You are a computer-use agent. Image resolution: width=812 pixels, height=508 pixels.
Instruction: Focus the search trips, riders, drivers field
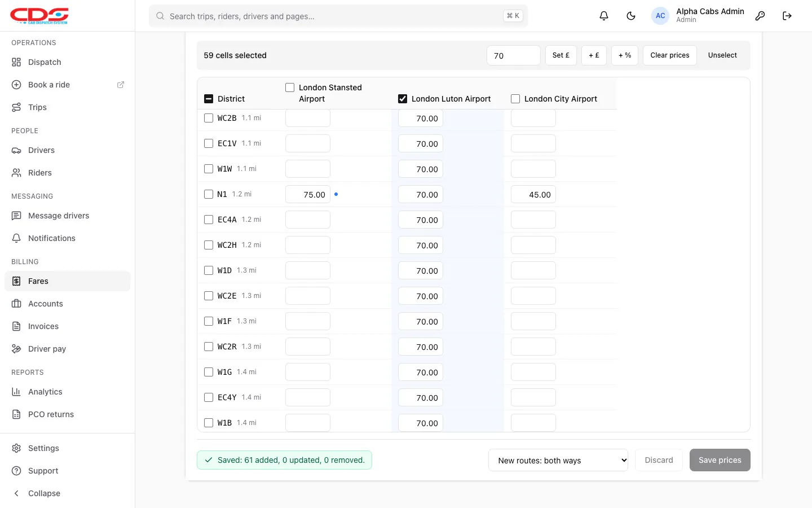tap(338, 16)
